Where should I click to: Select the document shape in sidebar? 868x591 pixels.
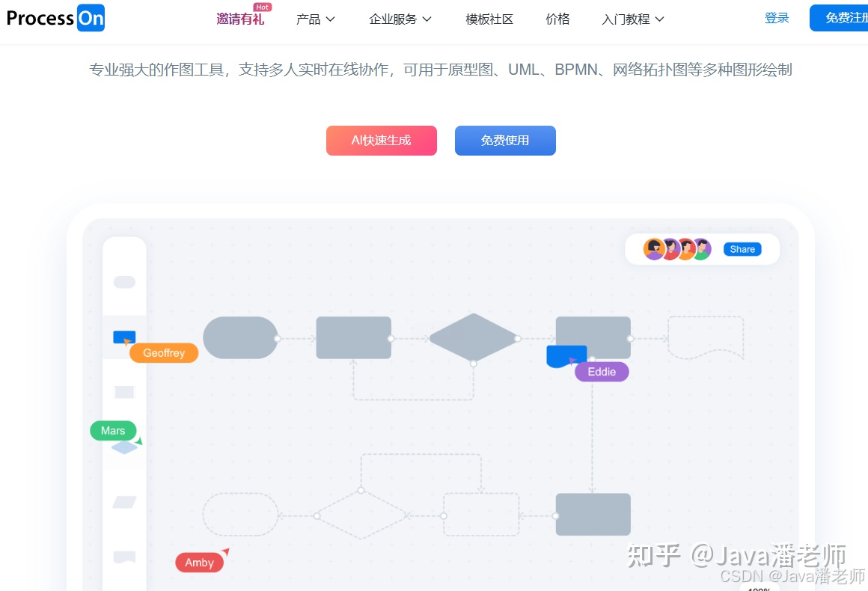[124, 557]
